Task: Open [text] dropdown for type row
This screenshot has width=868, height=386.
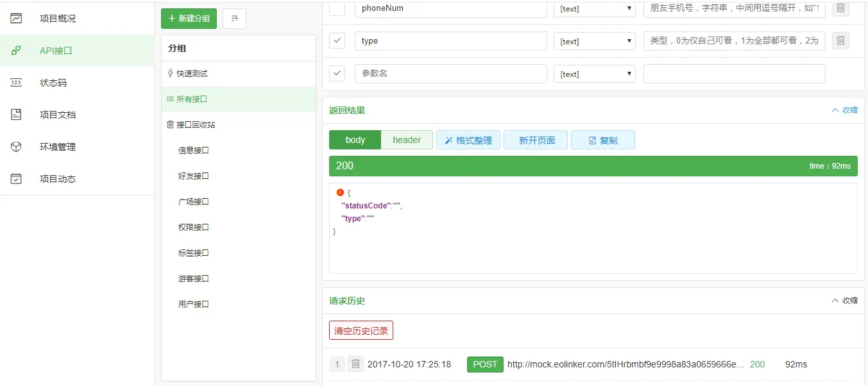Action: (595, 41)
